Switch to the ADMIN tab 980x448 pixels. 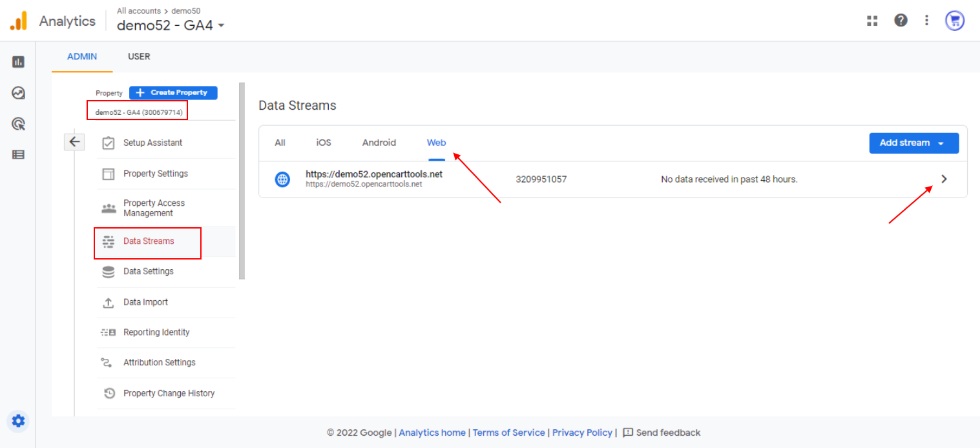[82, 56]
